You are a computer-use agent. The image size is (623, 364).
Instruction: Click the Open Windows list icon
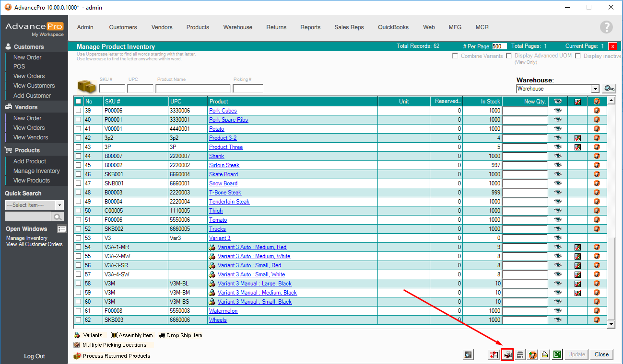click(61, 229)
